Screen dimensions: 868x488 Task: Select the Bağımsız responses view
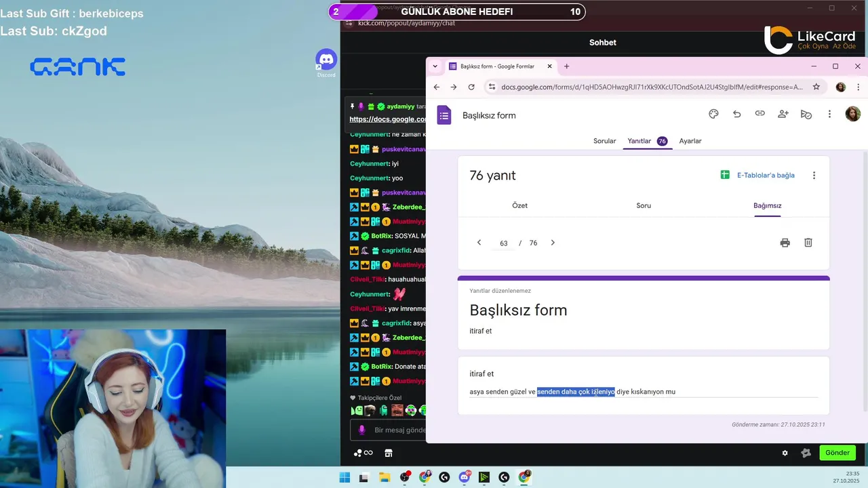(x=767, y=205)
